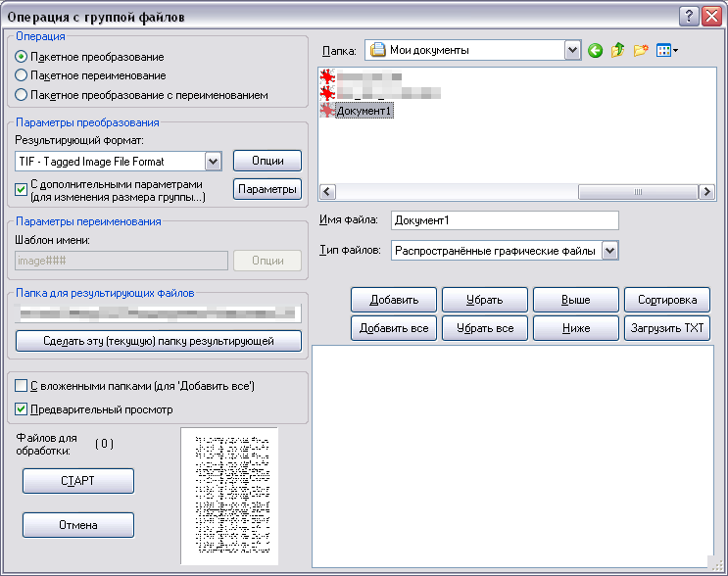This screenshot has height=576, width=728.
Task: Click the Имя файла input field
Action: [x=504, y=220]
